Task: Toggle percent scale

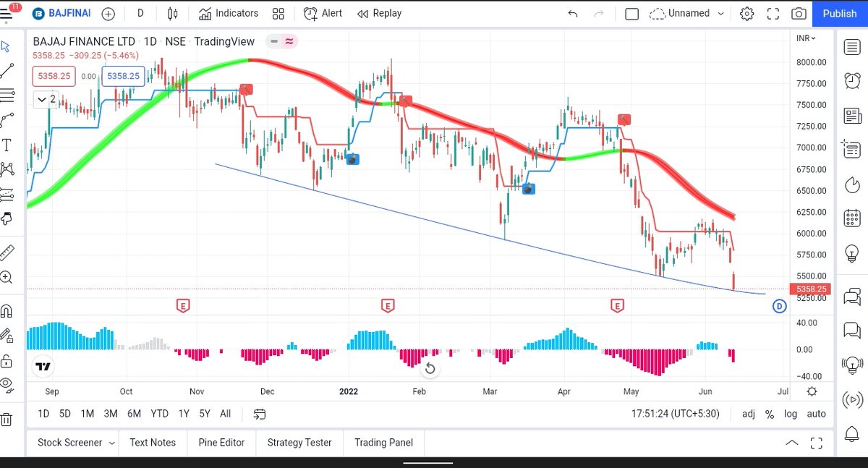Action: point(770,414)
